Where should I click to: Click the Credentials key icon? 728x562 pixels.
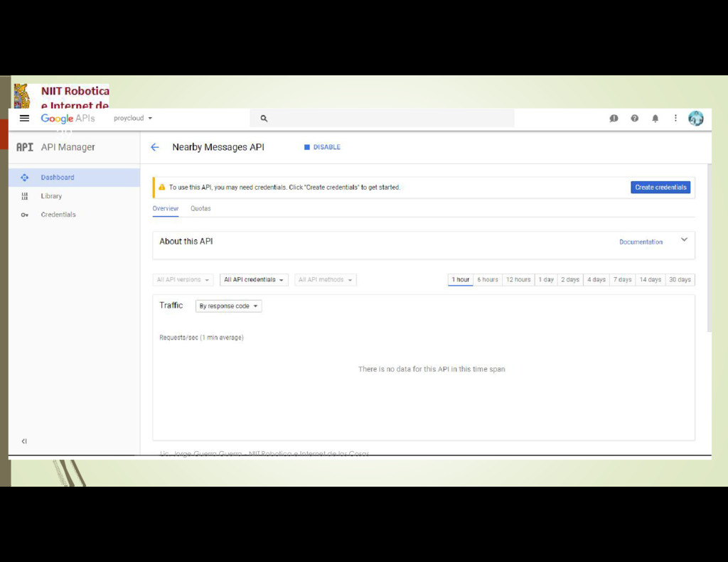pyautogui.click(x=25, y=215)
